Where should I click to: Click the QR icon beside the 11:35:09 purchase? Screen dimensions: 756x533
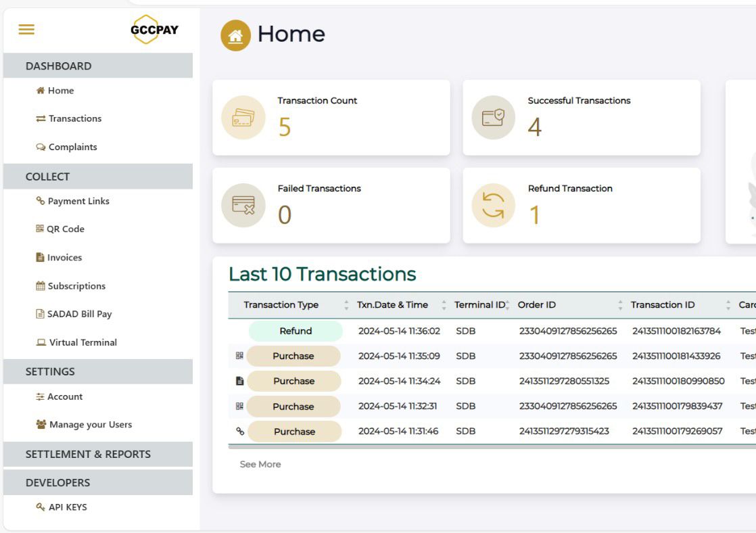[x=239, y=356]
